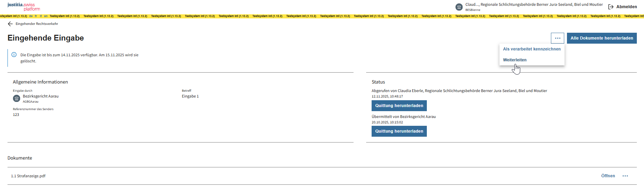Select 'Als verarbeitet kennzeichnen' from menu
Image resolution: width=644 pixels, height=195 pixels.
(531, 49)
